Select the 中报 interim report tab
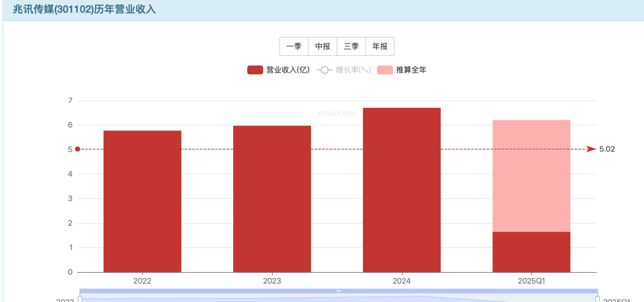Screen dimensions: 644x302 point(323,46)
